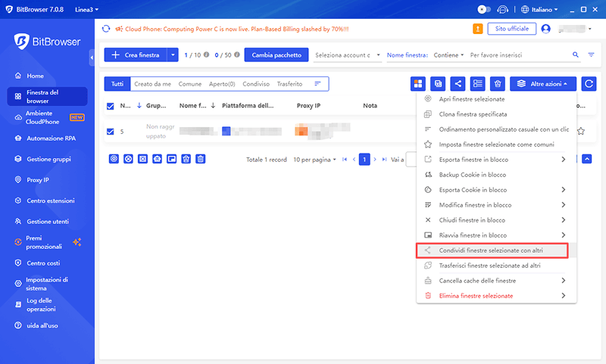
Task: Click the Crea finestra button
Action: tap(135, 55)
